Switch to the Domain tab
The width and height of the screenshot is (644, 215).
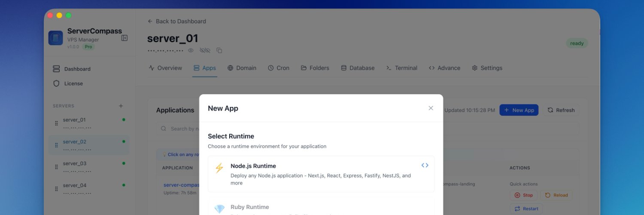point(242,68)
